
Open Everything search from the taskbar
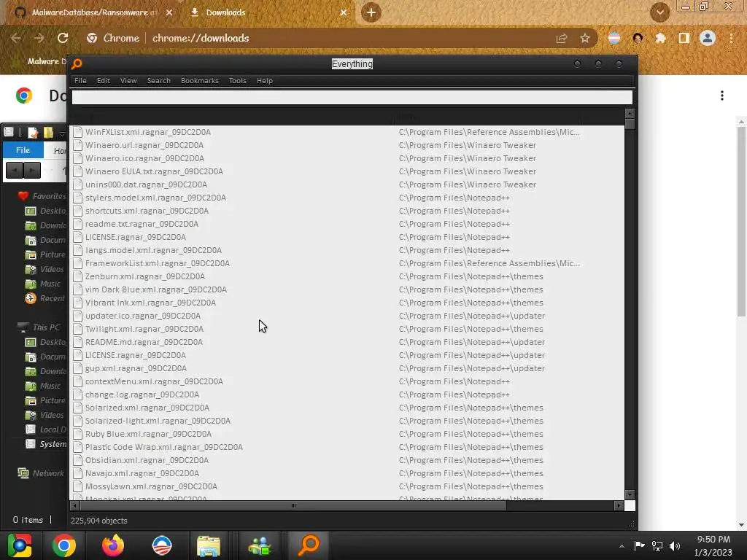tap(309, 545)
